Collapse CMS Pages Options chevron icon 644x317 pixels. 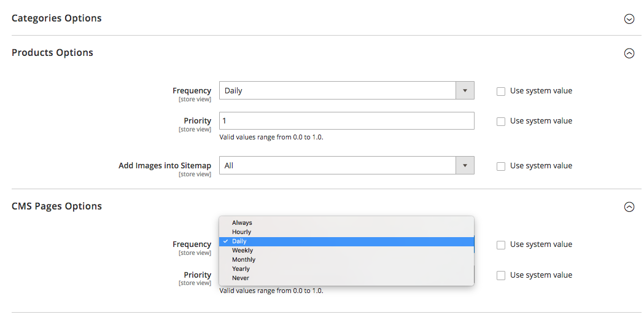(x=629, y=207)
